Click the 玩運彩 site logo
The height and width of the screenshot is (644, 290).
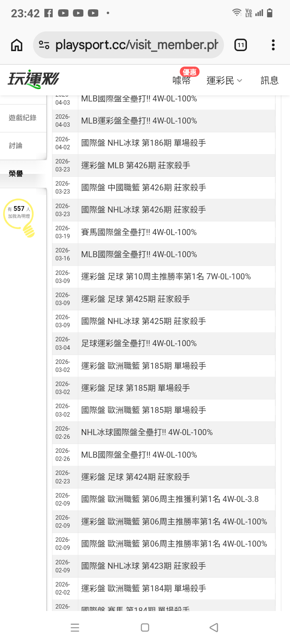(33, 79)
